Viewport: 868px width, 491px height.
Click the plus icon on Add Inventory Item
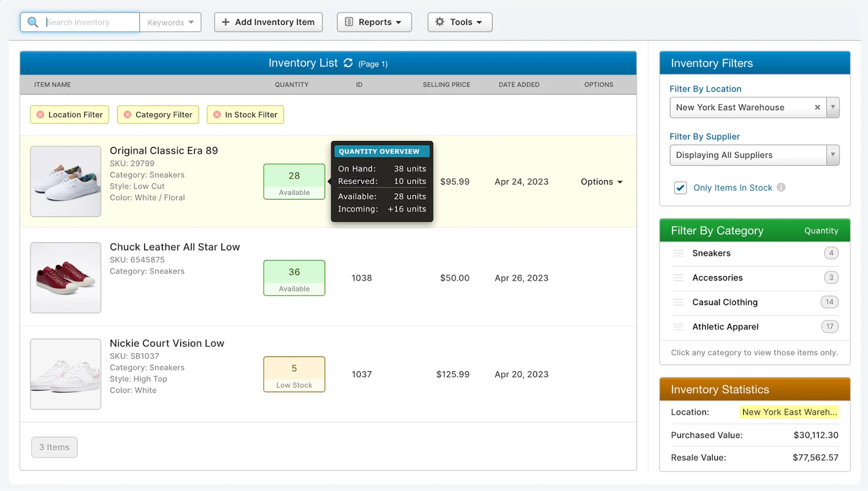coord(226,22)
